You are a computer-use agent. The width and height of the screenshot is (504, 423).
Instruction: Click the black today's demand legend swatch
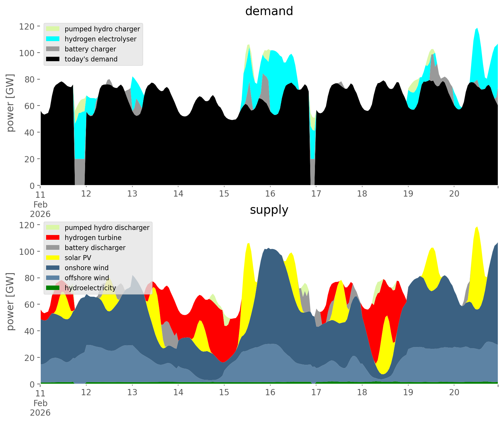(53, 59)
